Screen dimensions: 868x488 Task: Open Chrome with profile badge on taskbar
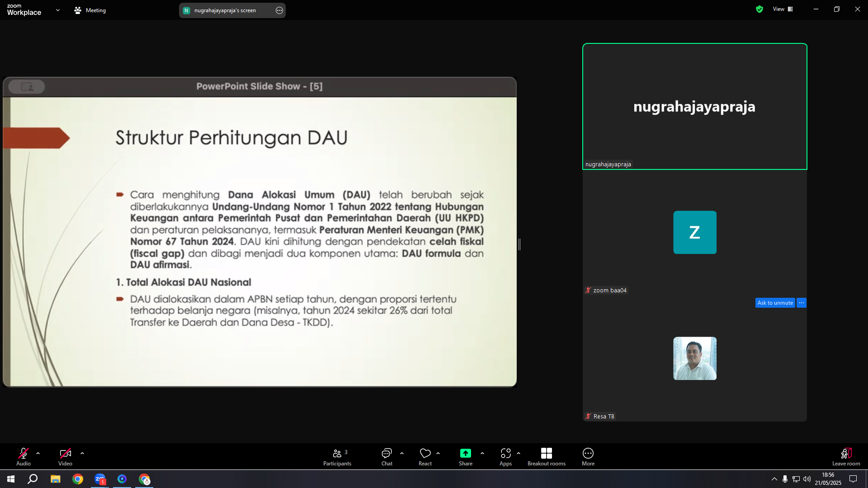point(145,479)
